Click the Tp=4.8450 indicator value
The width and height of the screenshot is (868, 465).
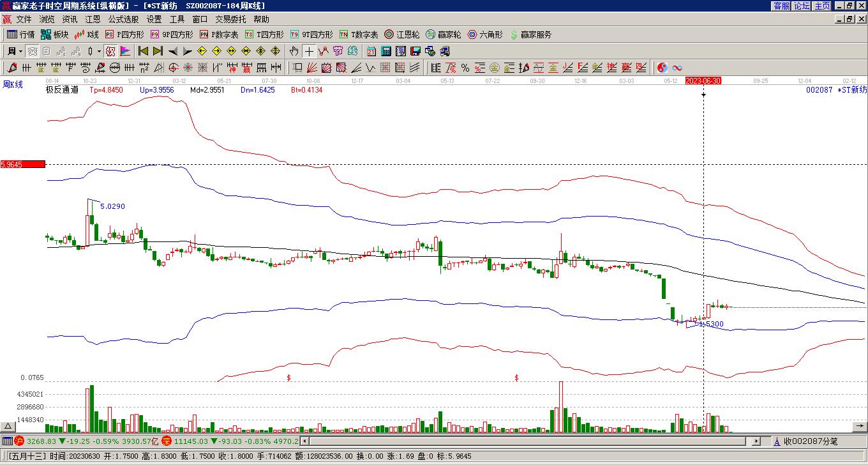tap(106, 90)
